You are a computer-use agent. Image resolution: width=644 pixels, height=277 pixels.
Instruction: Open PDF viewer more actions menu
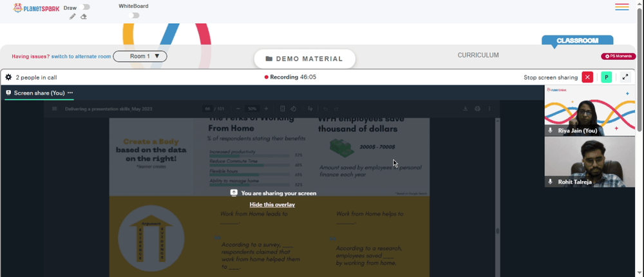(489, 108)
